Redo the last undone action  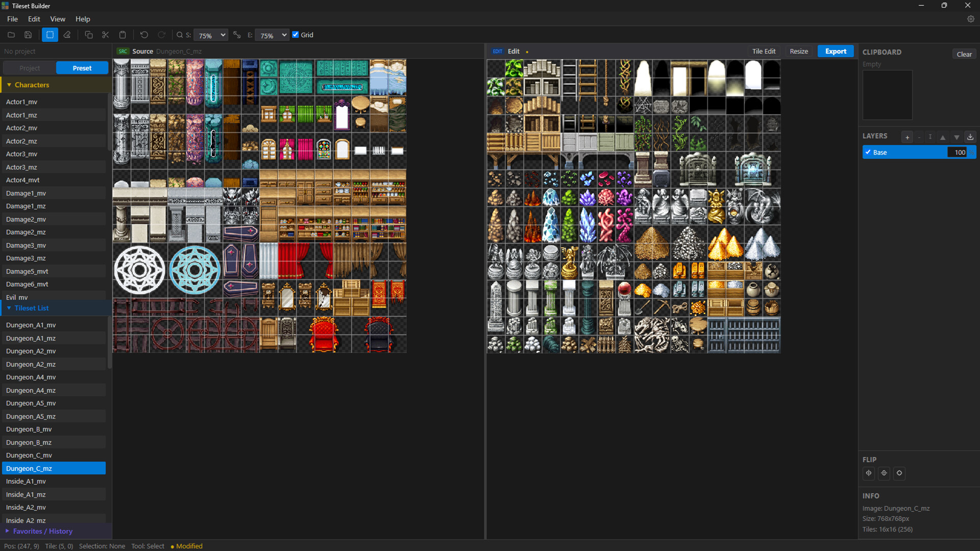(161, 35)
